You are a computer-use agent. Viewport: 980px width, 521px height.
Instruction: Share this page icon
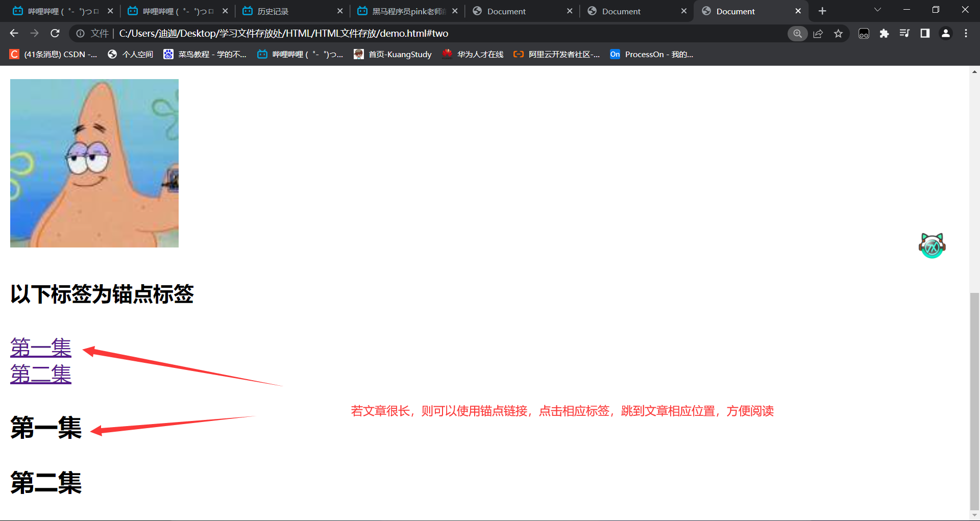pos(818,33)
